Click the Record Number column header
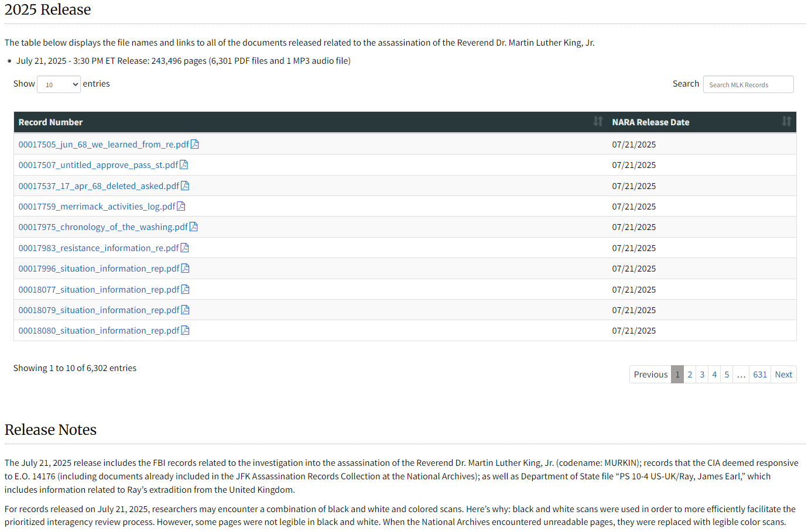Image resolution: width=808 pixels, height=532 pixels. pyautogui.click(x=311, y=122)
